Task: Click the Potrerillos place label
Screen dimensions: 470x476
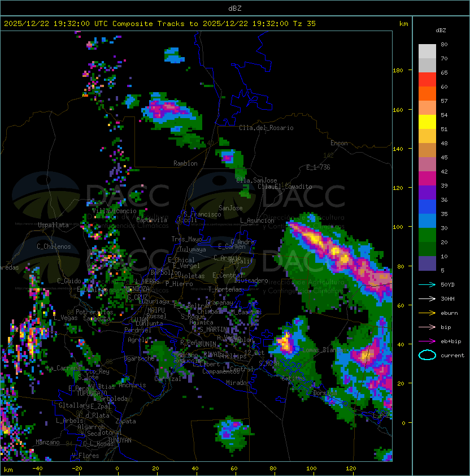Action: (x=94, y=311)
